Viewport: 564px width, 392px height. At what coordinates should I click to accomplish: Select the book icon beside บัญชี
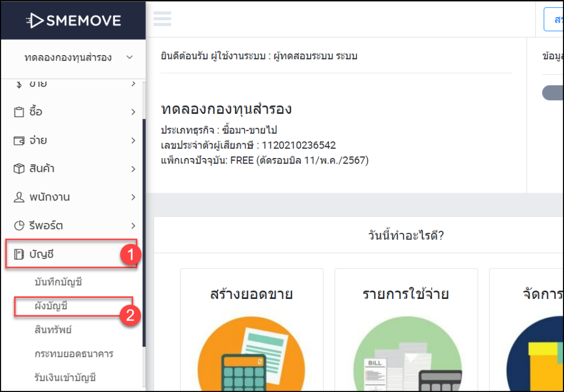(x=18, y=253)
